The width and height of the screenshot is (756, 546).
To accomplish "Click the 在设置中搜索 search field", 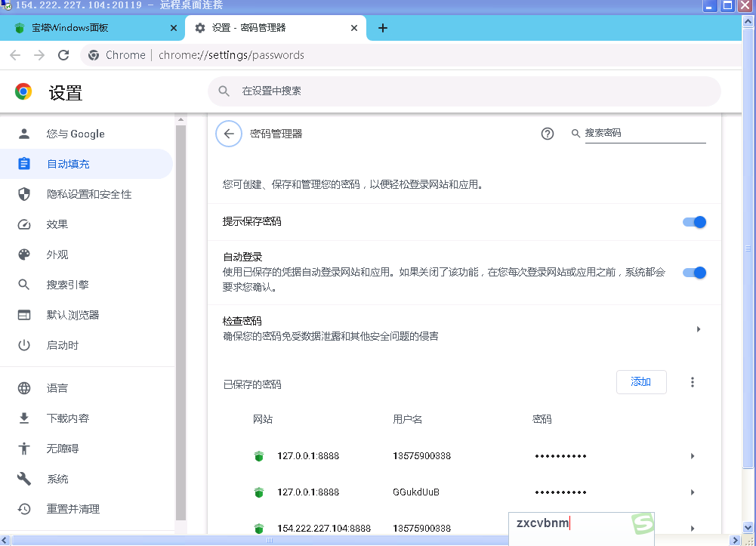I will [464, 91].
